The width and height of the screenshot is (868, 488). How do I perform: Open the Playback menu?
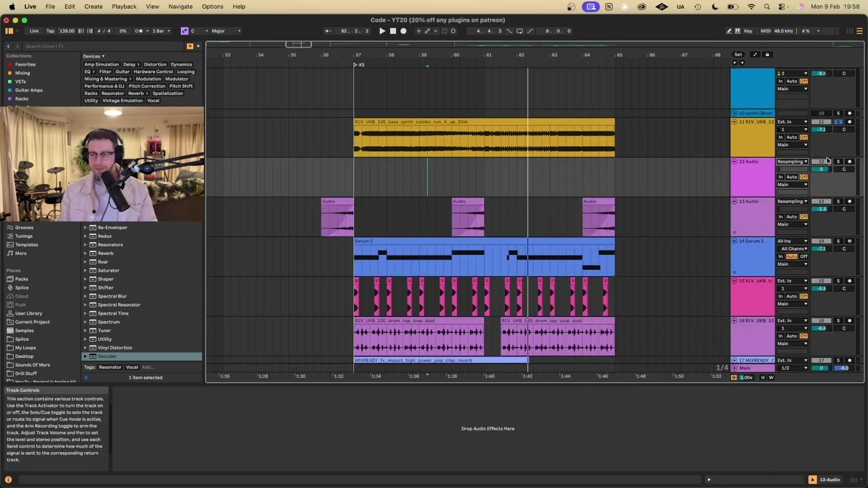coord(124,6)
